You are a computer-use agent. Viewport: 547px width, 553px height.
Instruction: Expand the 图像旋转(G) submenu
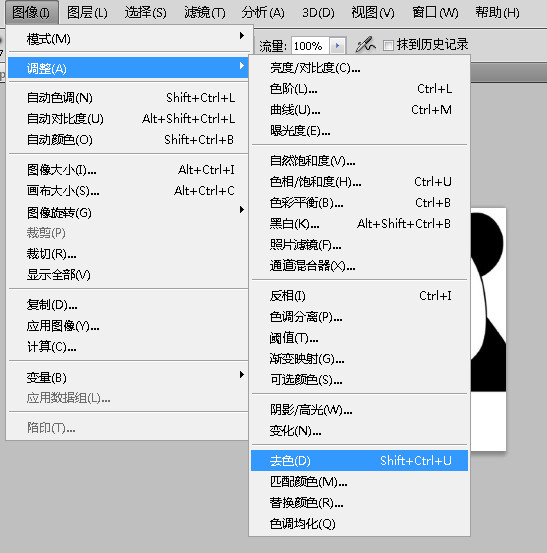[128, 212]
